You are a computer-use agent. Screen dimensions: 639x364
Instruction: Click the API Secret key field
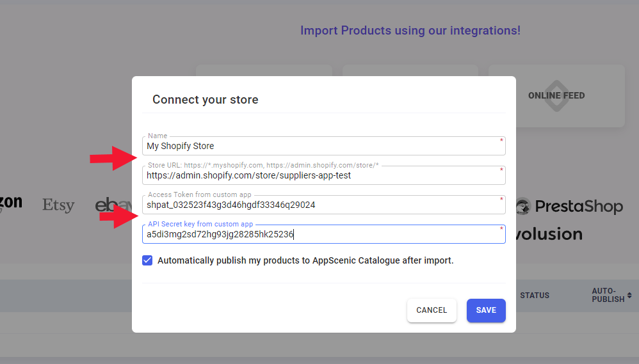(x=323, y=234)
